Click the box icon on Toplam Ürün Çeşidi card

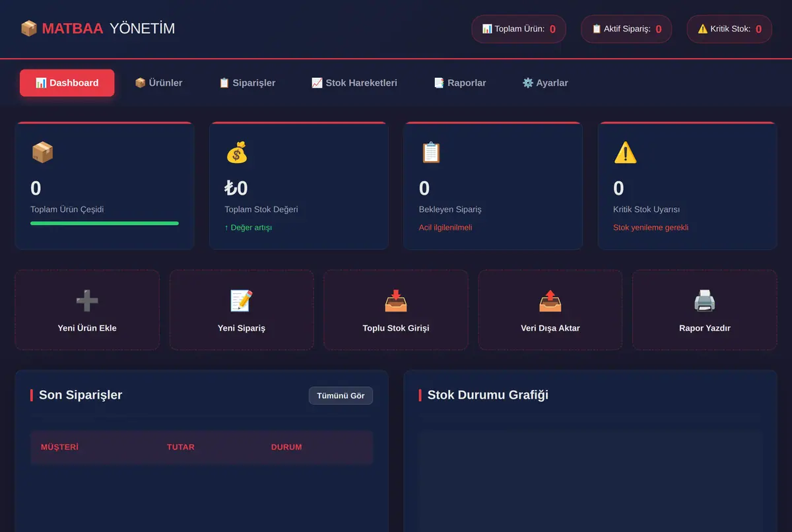[x=42, y=152]
